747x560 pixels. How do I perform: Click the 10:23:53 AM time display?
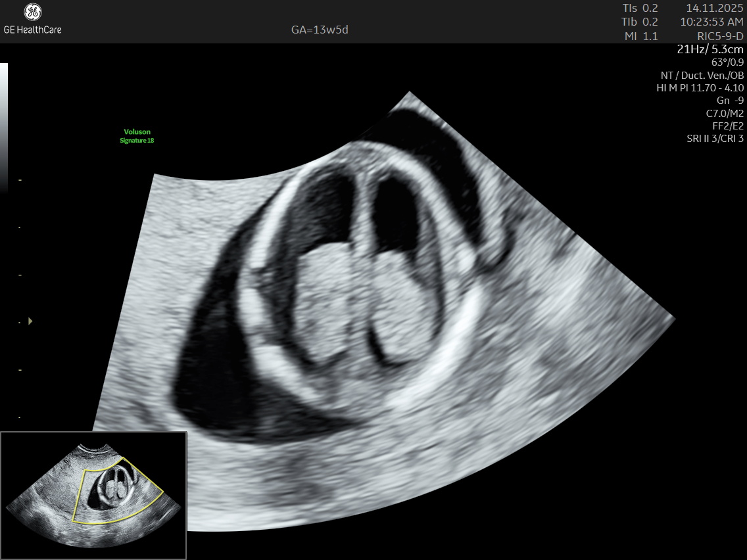tap(713, 22)
